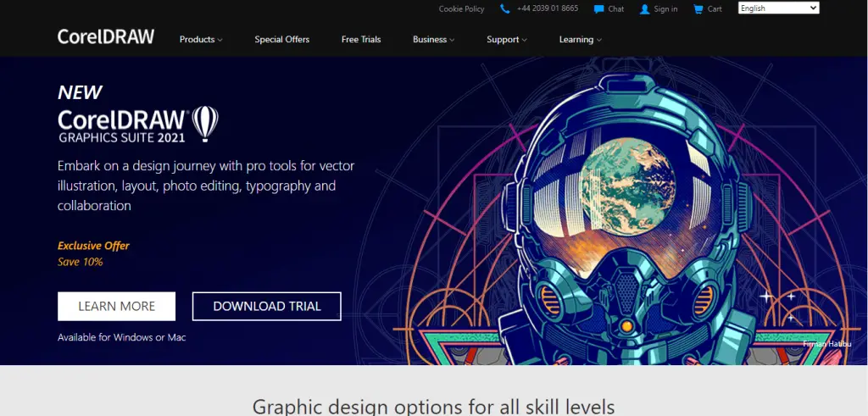
Task: Click the NEW label in banner
Action: (80, 92)
